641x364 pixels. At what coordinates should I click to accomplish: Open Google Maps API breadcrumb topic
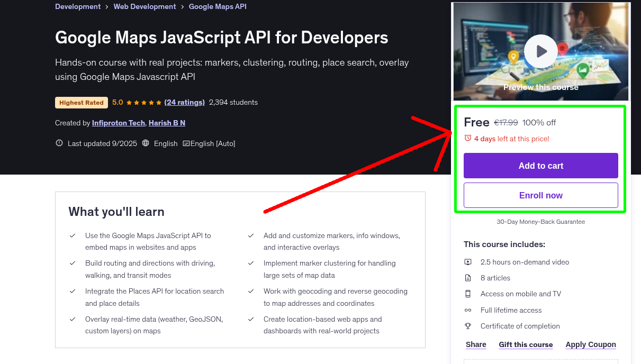[x=218, y=7]
